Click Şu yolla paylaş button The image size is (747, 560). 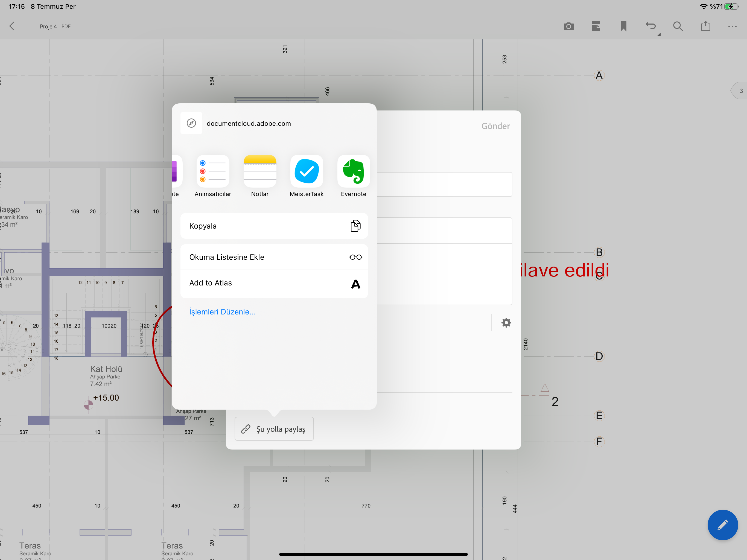[x=274, y=429]
